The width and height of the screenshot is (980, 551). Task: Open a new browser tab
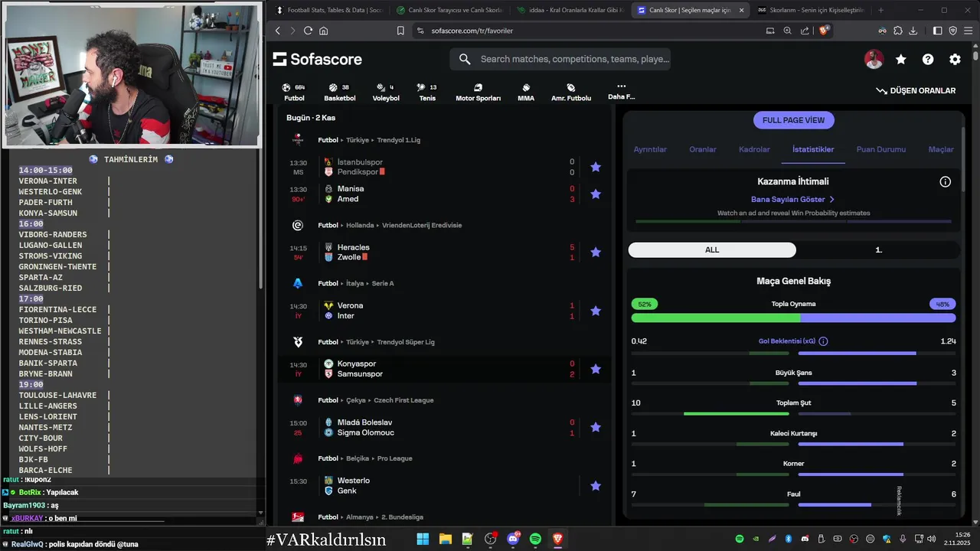tap(880, 10)
